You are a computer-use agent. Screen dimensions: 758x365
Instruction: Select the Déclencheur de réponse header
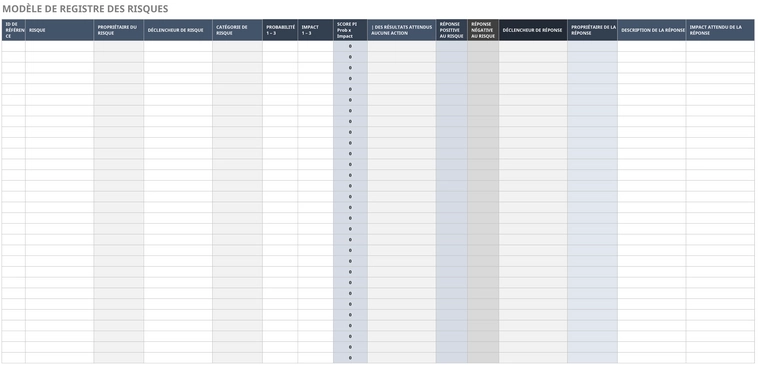coord(533,30)
